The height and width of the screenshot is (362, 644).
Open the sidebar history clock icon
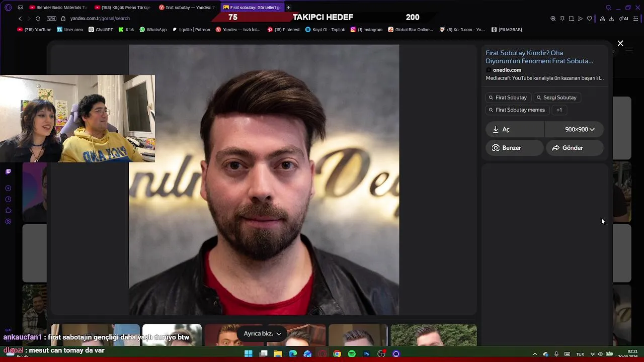[8, 199]
